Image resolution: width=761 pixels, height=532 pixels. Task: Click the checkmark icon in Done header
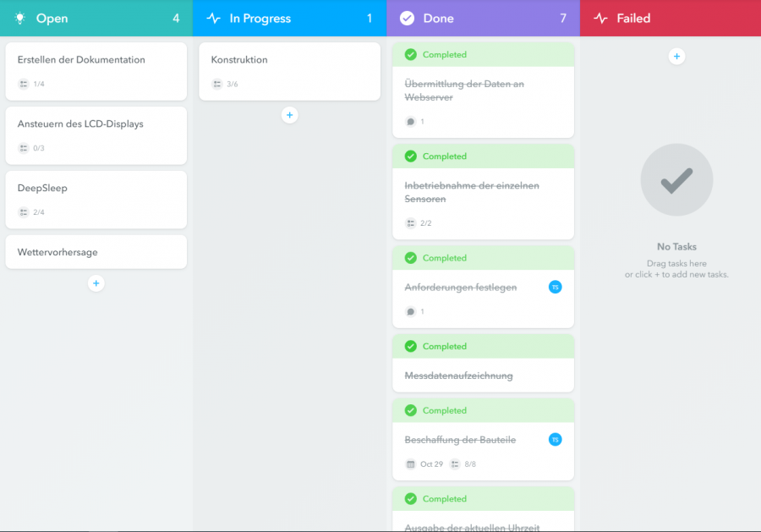tap(407, 19)
